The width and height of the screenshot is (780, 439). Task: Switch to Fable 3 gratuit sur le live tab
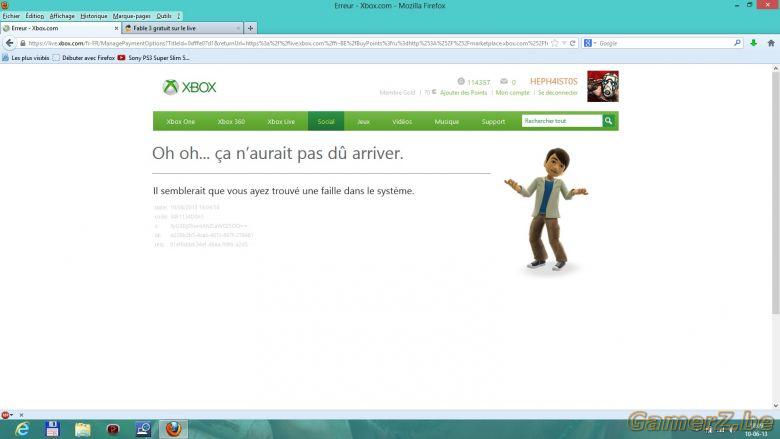click(x=183, y=28)
